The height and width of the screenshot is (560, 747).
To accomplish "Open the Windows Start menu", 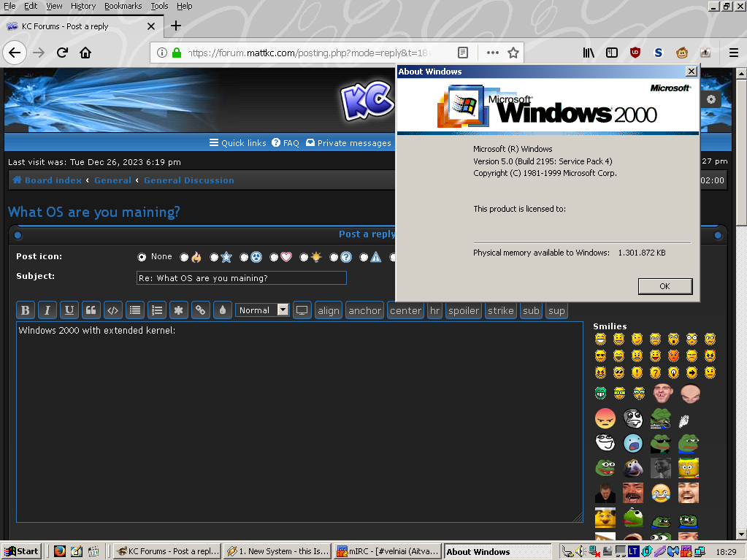I will 21,551.
